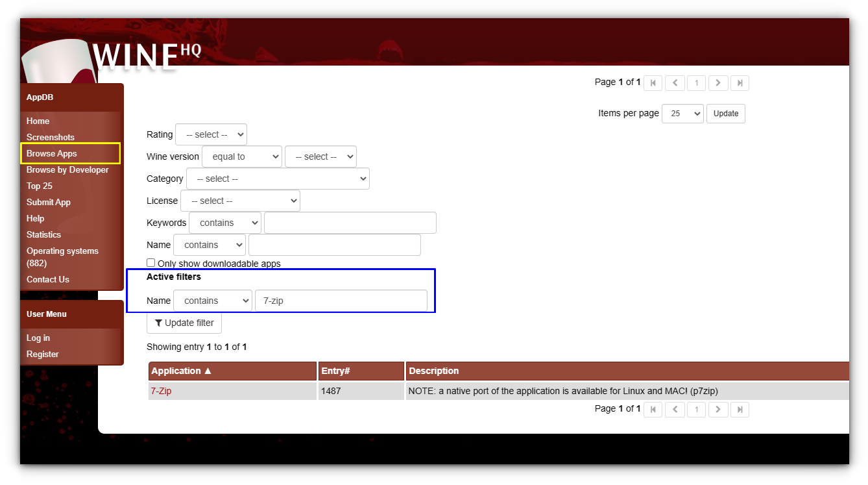Jump to last page in top pagination

740,82
